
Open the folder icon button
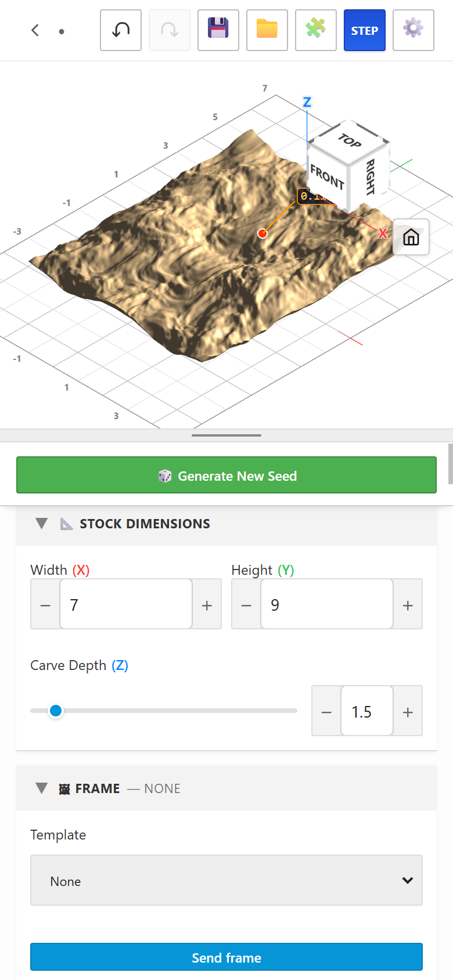pos(267,30)
